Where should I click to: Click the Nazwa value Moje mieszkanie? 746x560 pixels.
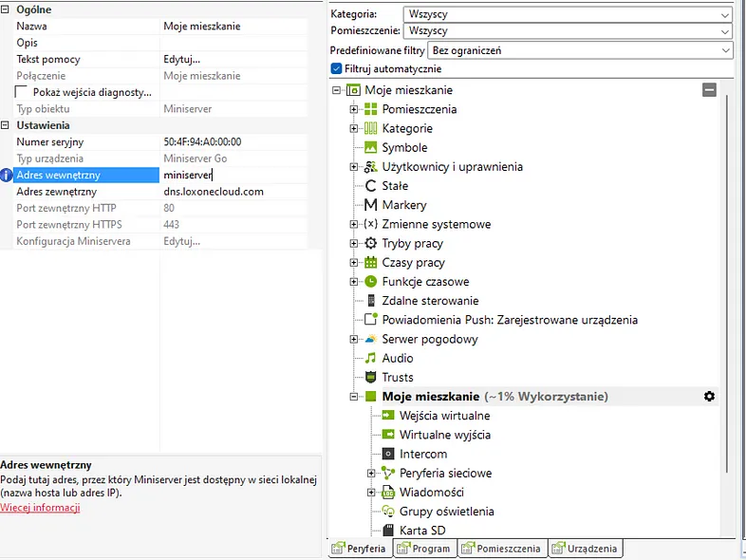tap(202, 27)
